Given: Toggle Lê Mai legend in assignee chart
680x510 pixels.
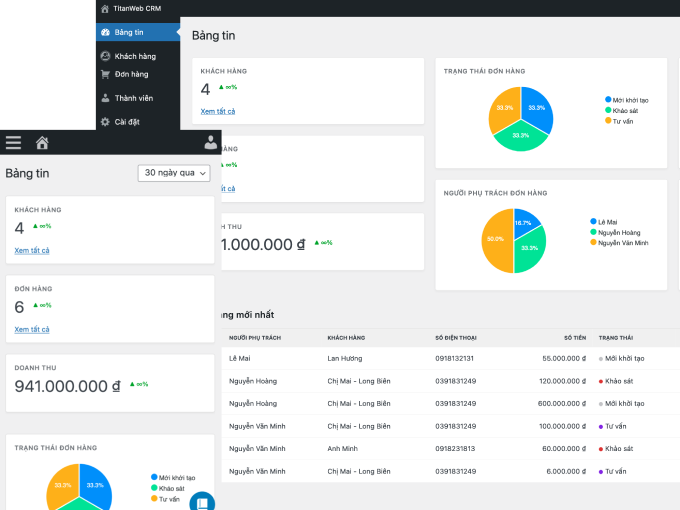Looking at the screenshot, I should 604,222.
